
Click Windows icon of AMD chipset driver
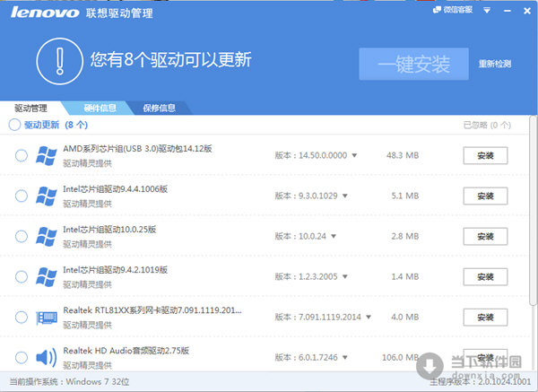click(x=47, y=156)
